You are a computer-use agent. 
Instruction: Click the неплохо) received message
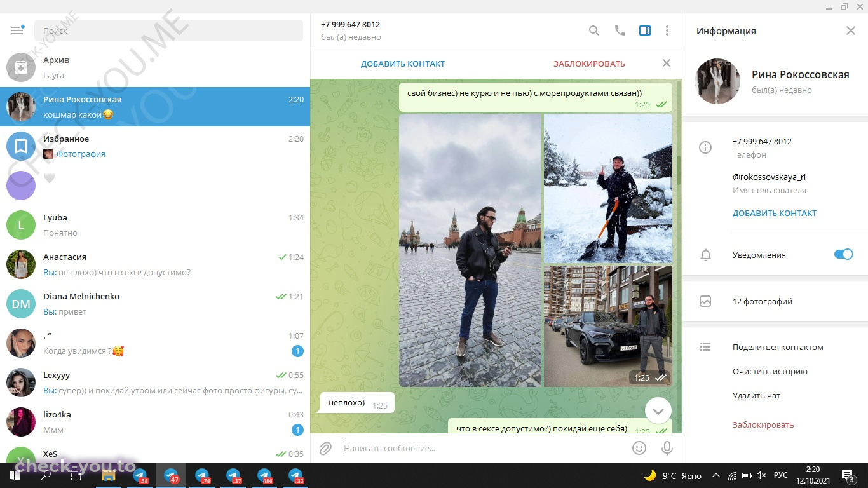click(x=356, y=403)
